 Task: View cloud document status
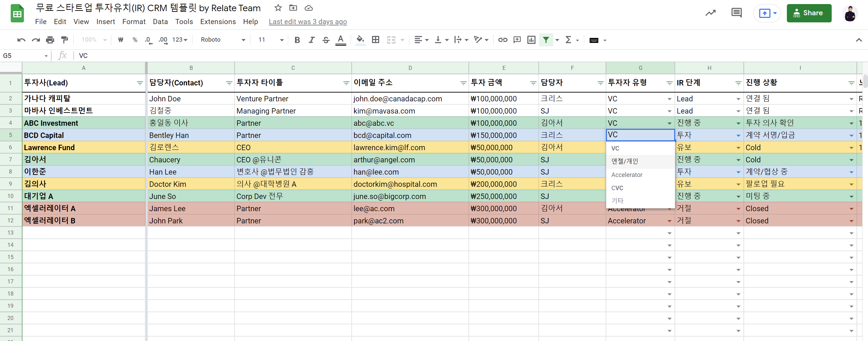309,8
